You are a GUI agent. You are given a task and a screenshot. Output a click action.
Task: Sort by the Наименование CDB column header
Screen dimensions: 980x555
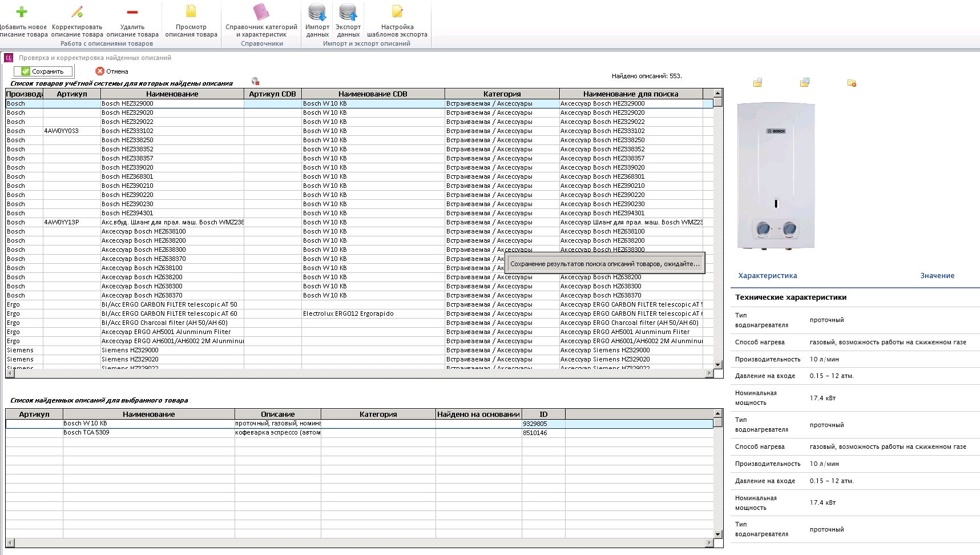[x=373, y=94]
